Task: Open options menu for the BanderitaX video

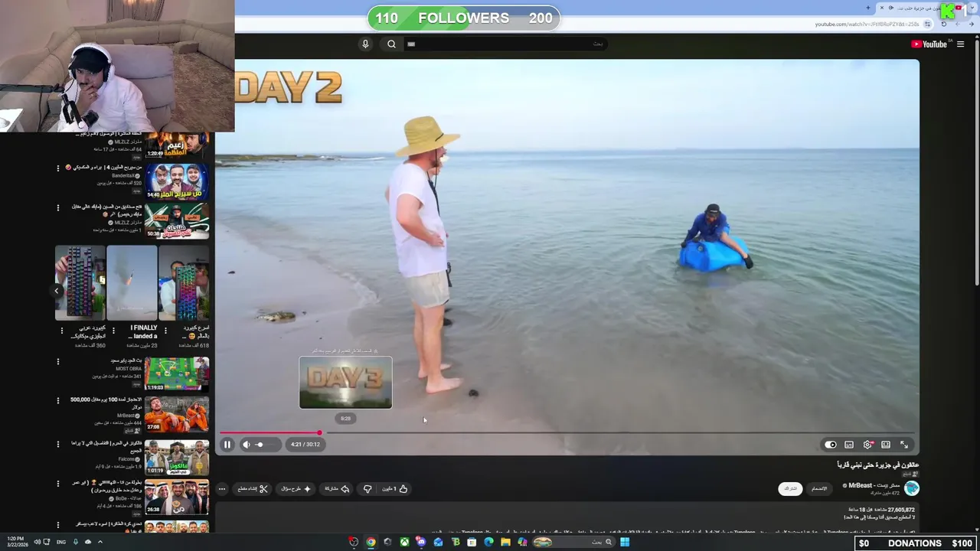Action: tap(57, 168)
